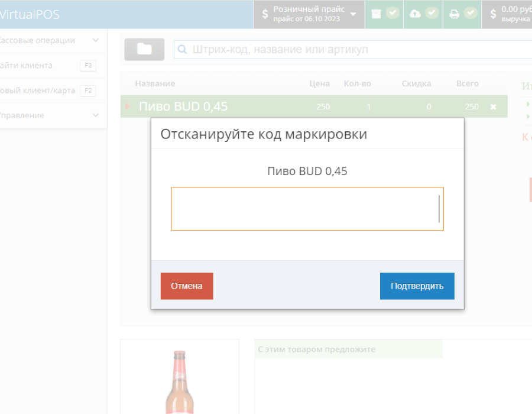Click the barcode or name search field
Viewport: 532px width, 414px height.
(x=353, y=49)
